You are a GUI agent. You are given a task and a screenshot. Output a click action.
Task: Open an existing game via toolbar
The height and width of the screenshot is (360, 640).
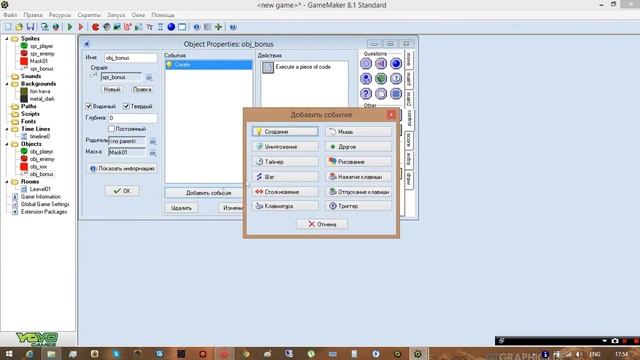tap(19, 27)
